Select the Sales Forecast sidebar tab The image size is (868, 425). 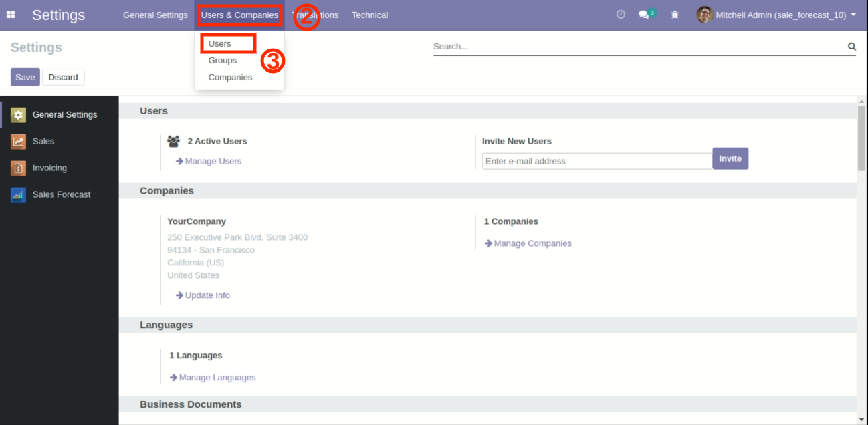[x=60, y=195]
